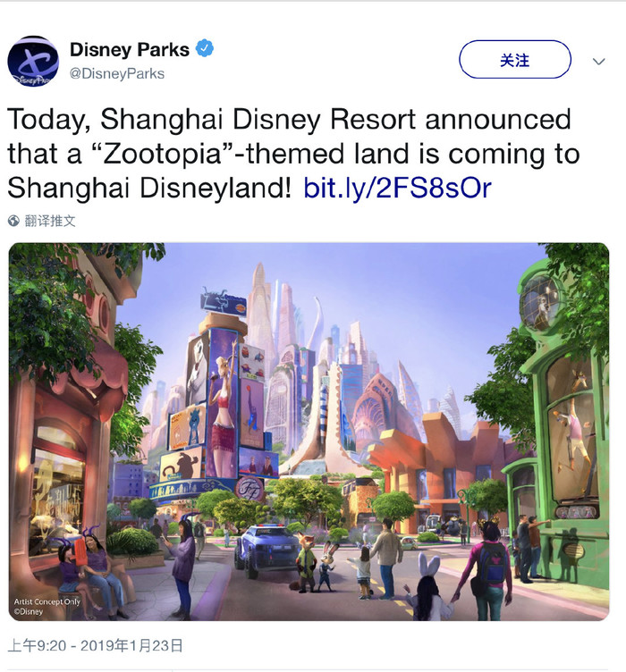The image size is (626, 672).
Task: Click the tweet text "Shanghai Disney Resort announced"
Action: [x=335, y=119]
